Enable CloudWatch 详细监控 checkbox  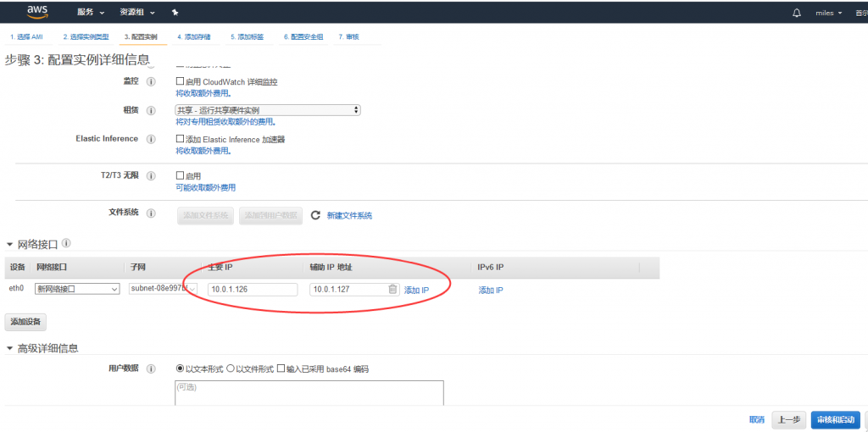(x=180, y=82)
